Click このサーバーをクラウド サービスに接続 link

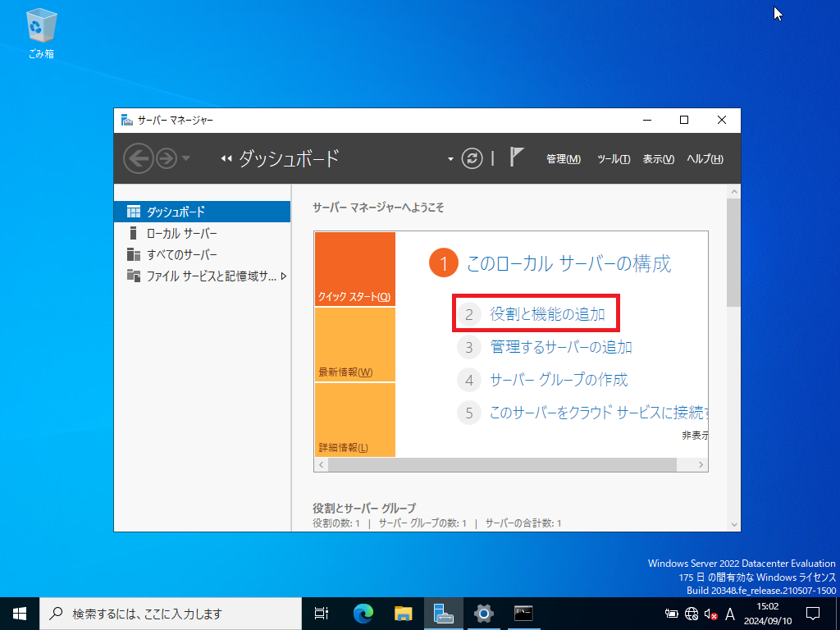pyautogui.click(x=599, y=413)
